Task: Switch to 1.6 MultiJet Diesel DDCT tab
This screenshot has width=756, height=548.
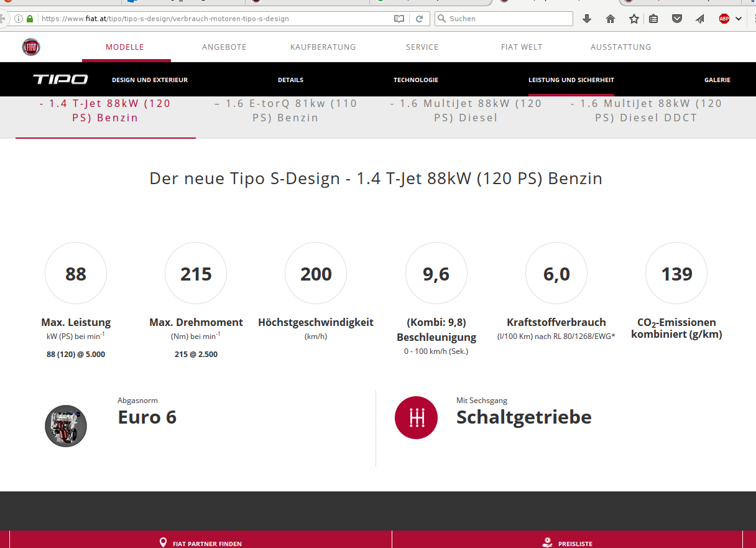Action: pyautogui.click(x=646, y=111)
